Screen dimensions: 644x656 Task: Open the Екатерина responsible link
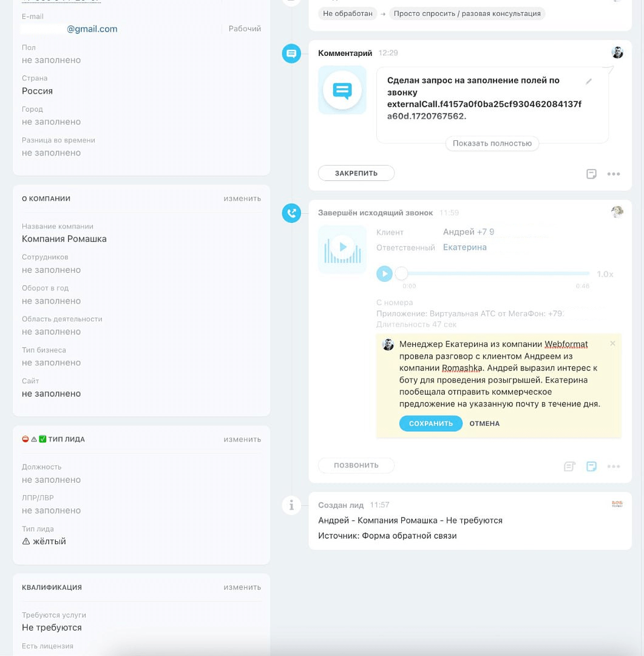point(464,247)
